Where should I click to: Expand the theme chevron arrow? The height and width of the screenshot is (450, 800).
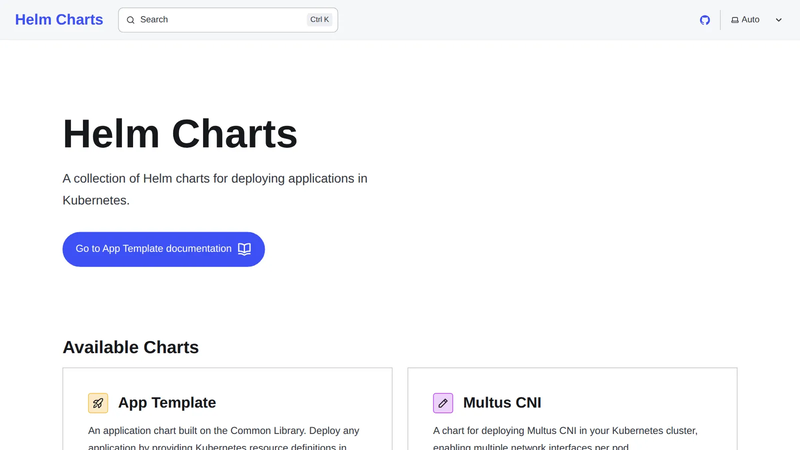(x=779, y=20)
